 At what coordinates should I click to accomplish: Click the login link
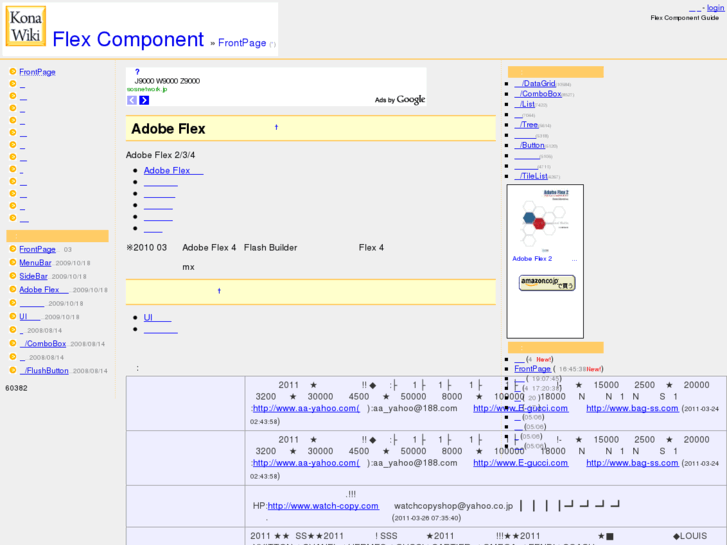[715, 7]
